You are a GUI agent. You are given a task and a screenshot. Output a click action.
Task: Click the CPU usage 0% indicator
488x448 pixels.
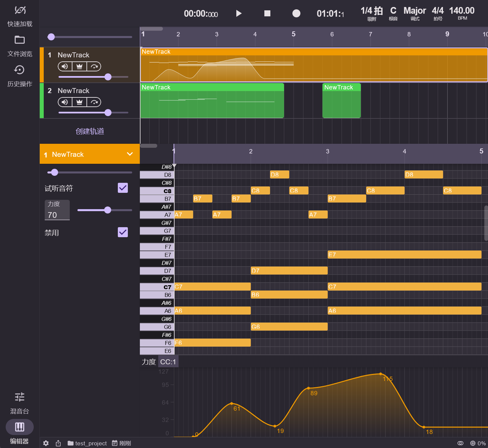point(478,443)
